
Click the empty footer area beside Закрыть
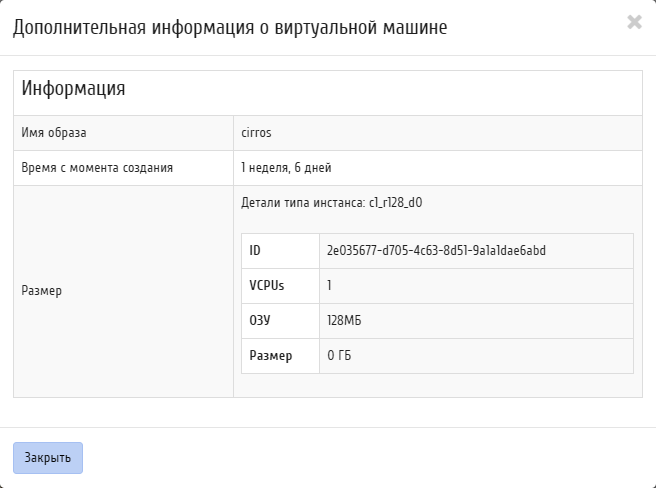(x=368, y=458)
